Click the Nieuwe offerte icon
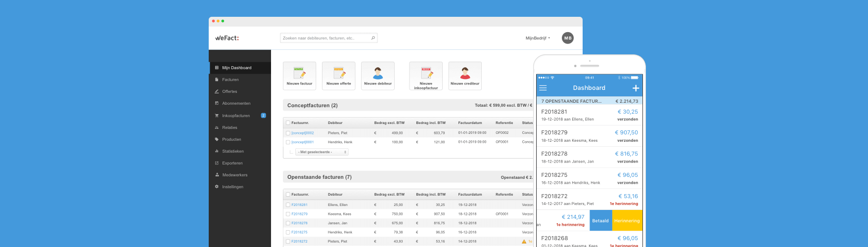 (x=339, y=73)
